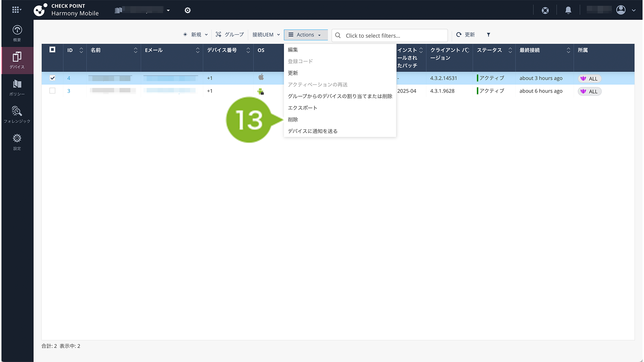Click the ALL group tag in row 4
Viewport: 644px width, 362px height.
pos(590,79)
